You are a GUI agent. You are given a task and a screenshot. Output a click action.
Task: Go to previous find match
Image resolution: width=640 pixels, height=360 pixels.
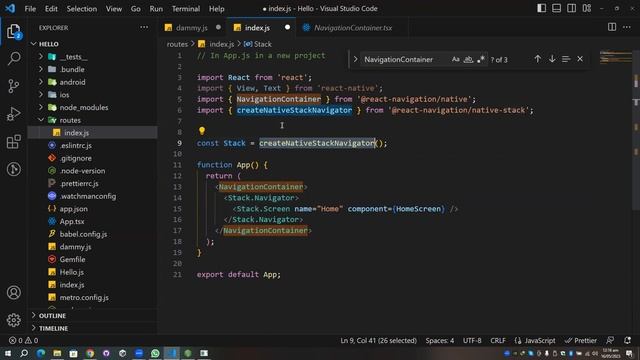[x=537, y=59]
